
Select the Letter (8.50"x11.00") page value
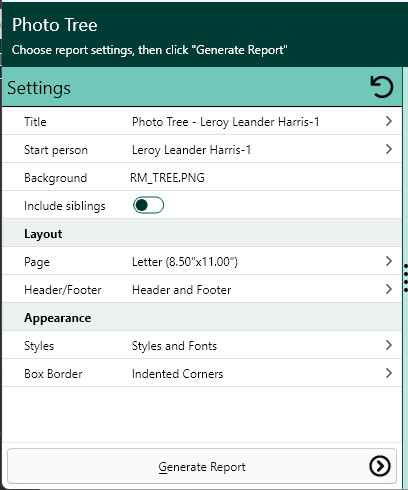185,262
